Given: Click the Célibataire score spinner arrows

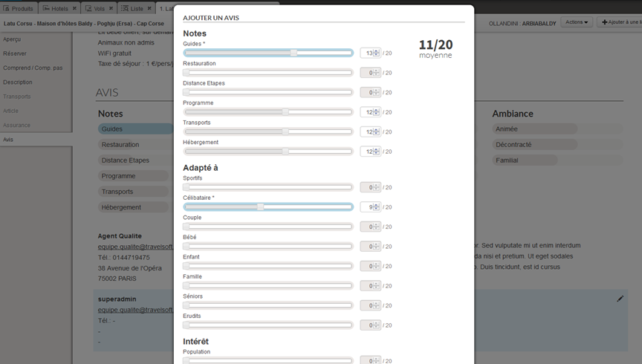Looking at the screenshot, I should [x=377, y=207].
